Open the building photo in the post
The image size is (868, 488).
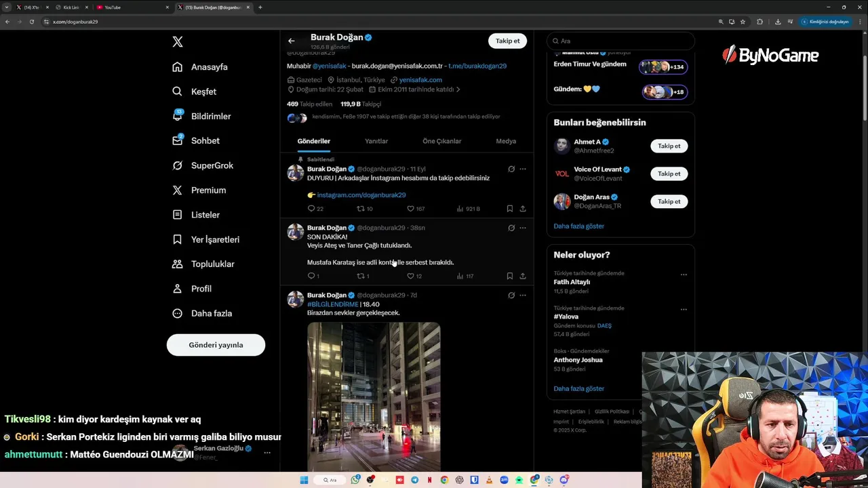pos(374,396)
